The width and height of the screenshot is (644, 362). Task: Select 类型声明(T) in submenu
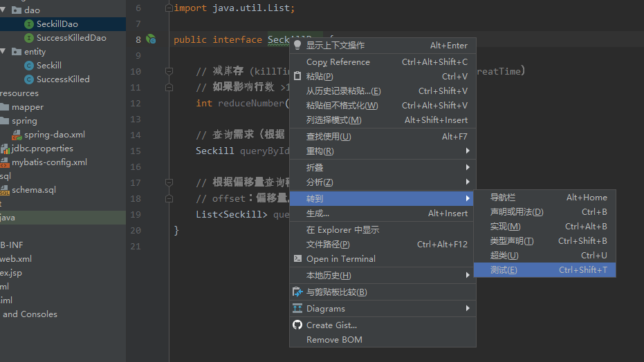[x=544, y=240]
